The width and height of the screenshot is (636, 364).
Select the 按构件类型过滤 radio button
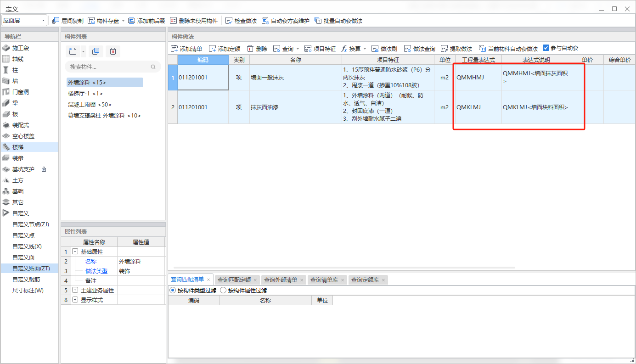pyautogui.click(x=173, y=290)
